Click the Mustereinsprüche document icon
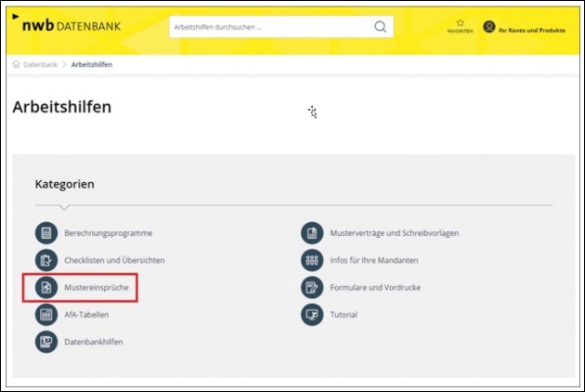 tap(45, 288)
